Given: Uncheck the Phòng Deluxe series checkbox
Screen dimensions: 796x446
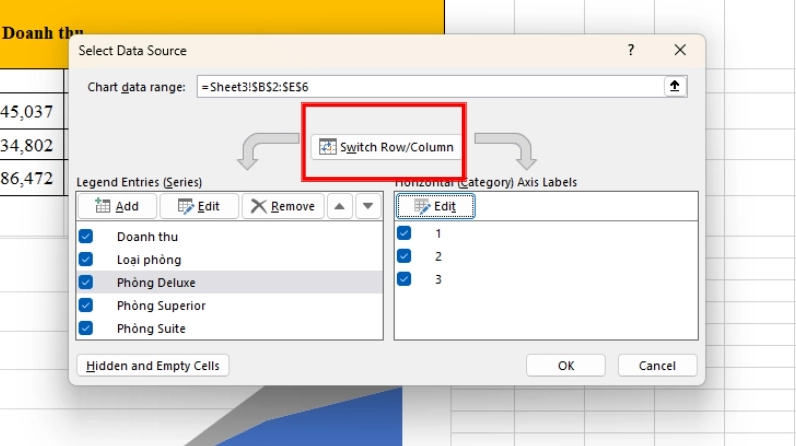Looking at the screenshot, I should (86, 282).
